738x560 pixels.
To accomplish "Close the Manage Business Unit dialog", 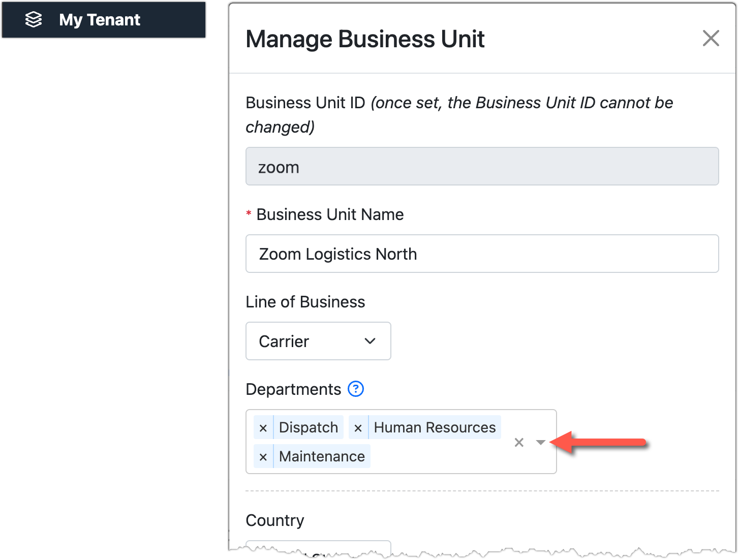I will click(711, 38).
